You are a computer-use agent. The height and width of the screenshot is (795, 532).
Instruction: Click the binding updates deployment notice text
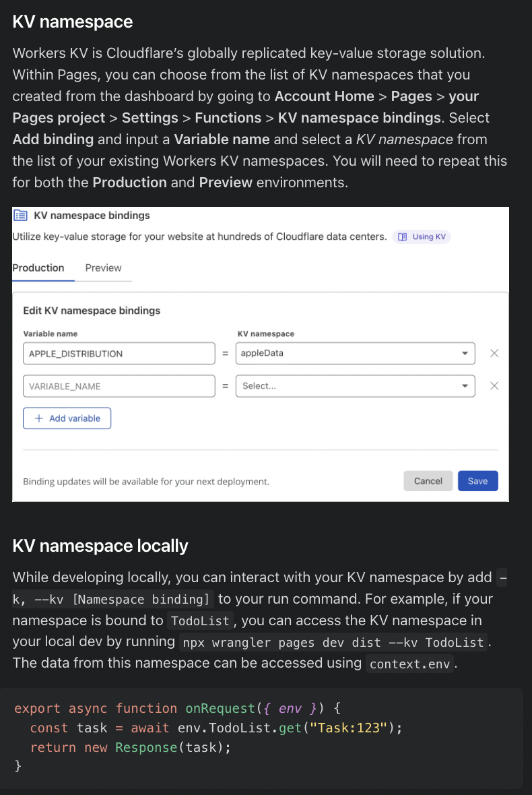(146, 482)
